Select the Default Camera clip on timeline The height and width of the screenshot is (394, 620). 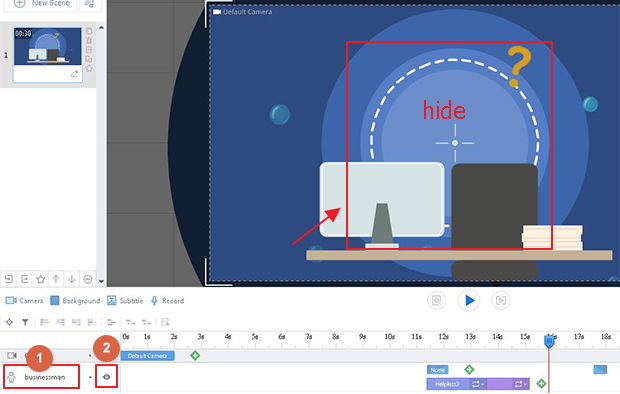coord(147,356)
